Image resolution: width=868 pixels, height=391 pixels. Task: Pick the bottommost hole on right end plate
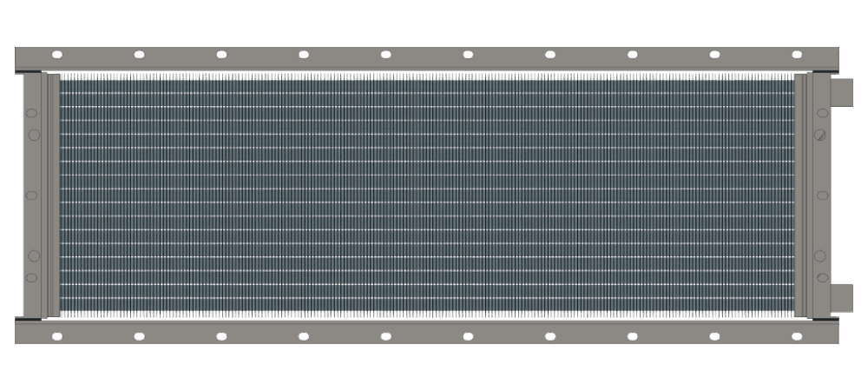[x=822, y=277]
